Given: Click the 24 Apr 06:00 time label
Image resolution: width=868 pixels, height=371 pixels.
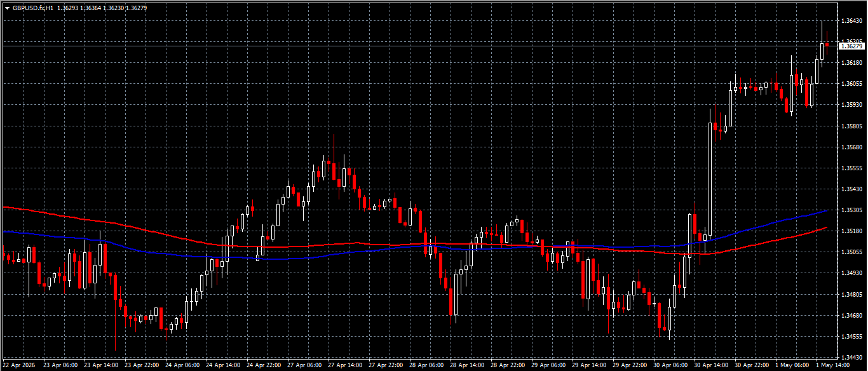Looking at the screenshot, I should coord(183,366).
